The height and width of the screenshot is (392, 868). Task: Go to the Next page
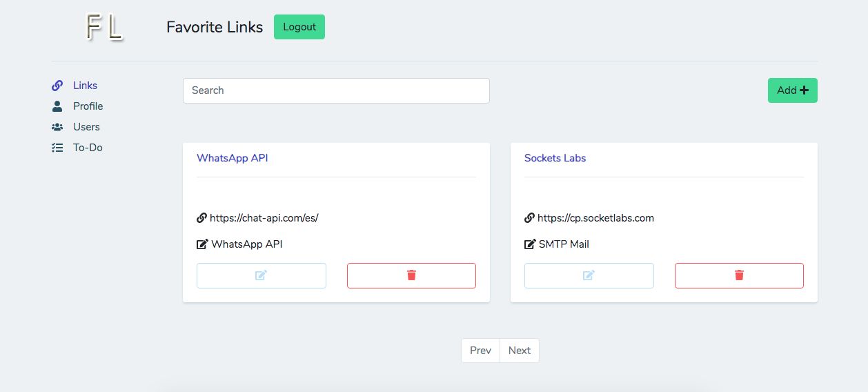click(x=520, y=351)
